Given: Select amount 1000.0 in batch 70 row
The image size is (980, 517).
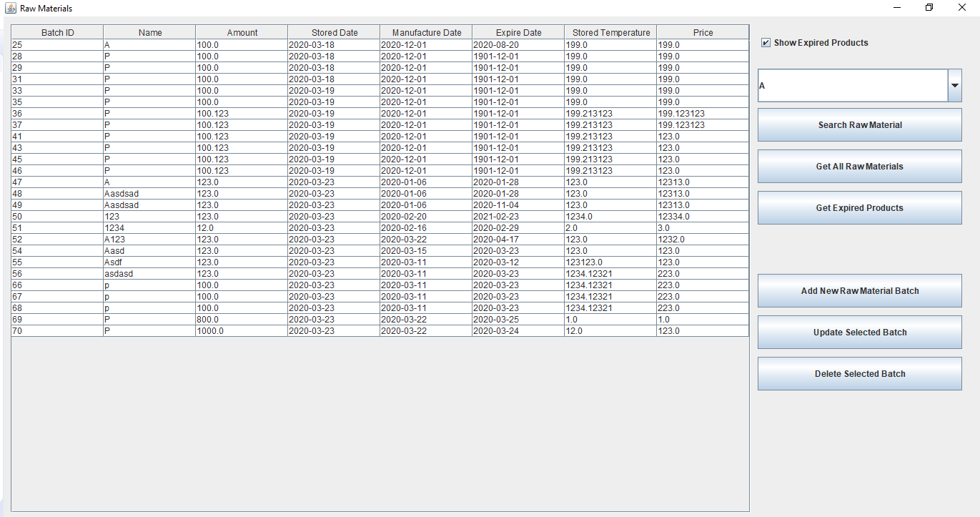Looking at the screenshot, I should pos(242,331).
